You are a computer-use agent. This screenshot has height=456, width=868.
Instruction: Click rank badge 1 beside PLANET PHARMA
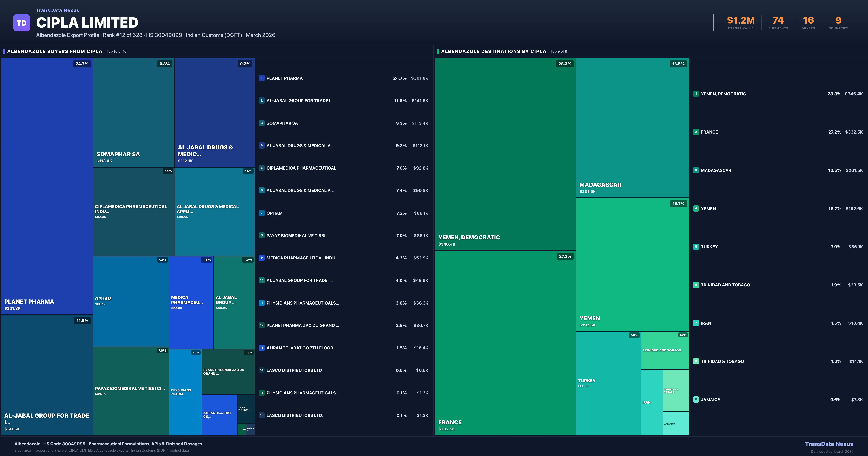point(261,78)
